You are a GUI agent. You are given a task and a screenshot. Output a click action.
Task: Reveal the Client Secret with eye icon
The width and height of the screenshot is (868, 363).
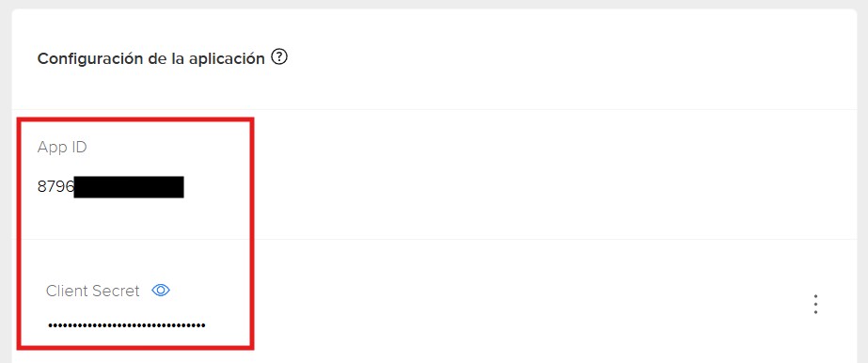tap(161, 290)
